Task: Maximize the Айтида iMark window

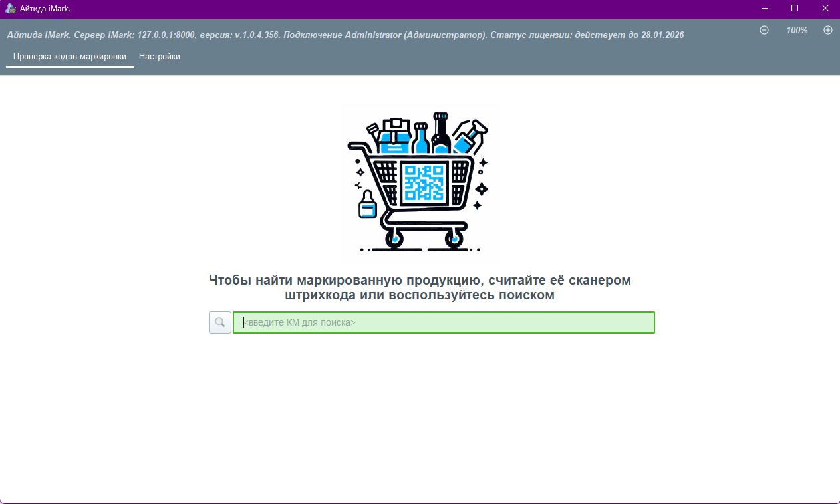Action: [795, 9]
